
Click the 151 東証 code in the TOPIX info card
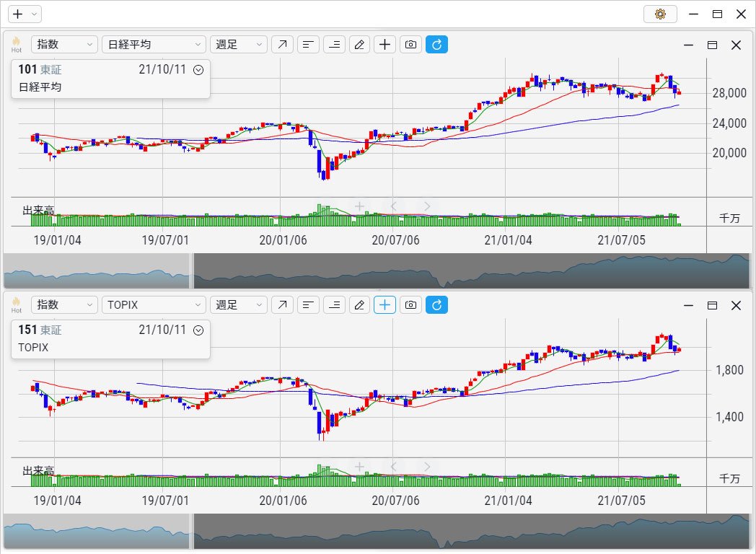(x=40, y=330)
